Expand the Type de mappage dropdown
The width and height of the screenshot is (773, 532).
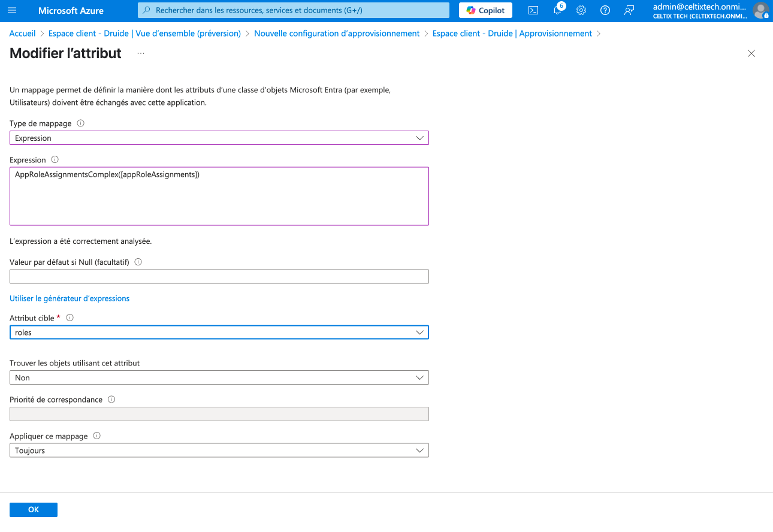219,138
